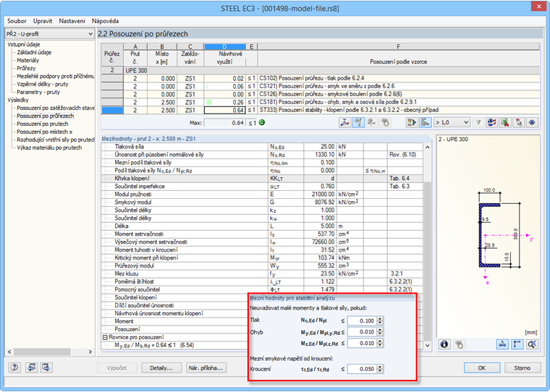Click the funnel filter icon
550x392 pixels.
(478, 122)
